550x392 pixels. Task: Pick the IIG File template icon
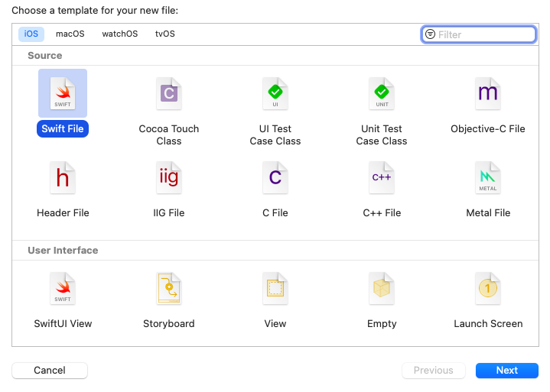[169, 177]
